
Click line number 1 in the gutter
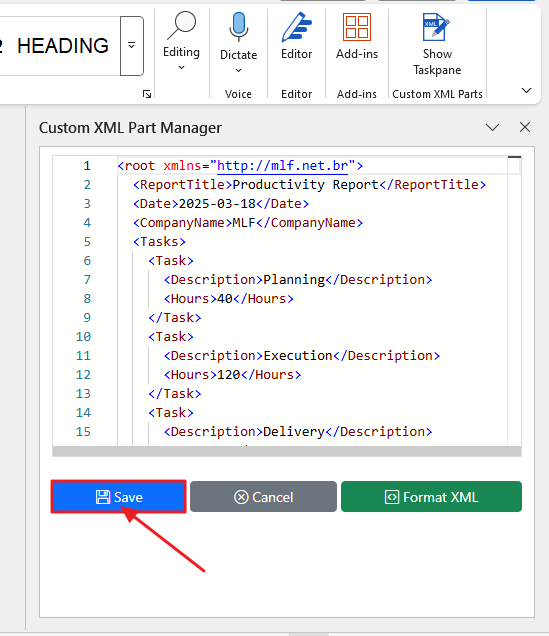(x=87, y=166)
